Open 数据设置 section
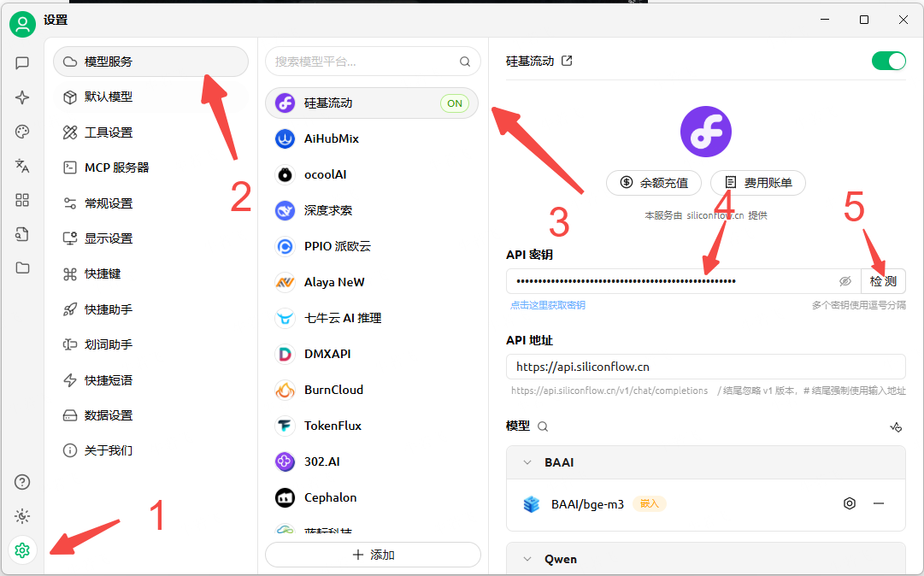Screen dimensions: 924x576 click(150, 415)
